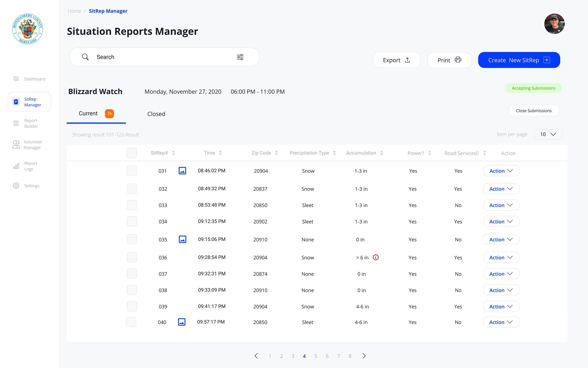Switch to the Closed tab
Image resolution: width=588 pixels, height=368 pixels.
pos(156,114)
